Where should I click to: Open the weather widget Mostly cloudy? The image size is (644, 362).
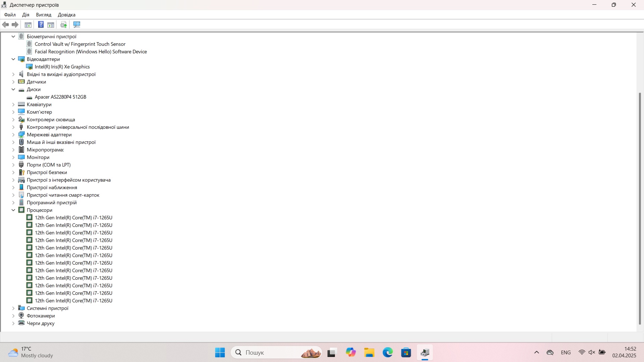(30, 352)
